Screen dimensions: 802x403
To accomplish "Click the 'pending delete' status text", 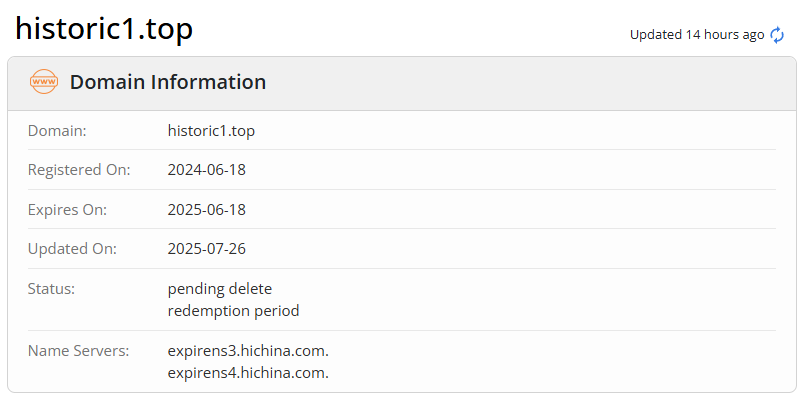I will point(220,289).
